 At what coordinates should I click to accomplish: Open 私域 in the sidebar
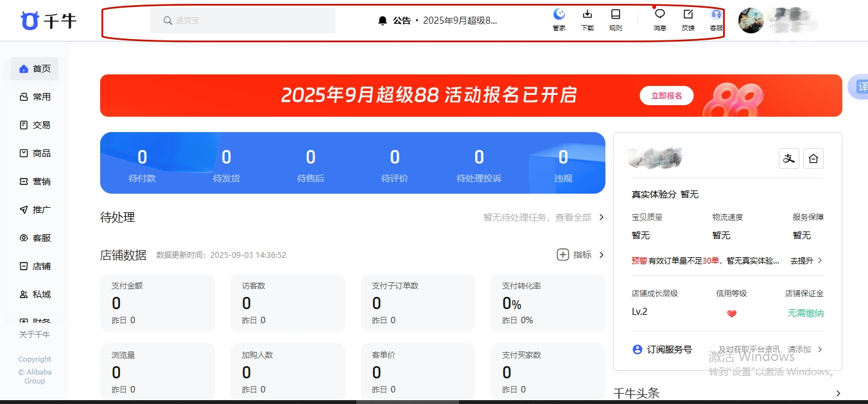click(x=35, y=294)
